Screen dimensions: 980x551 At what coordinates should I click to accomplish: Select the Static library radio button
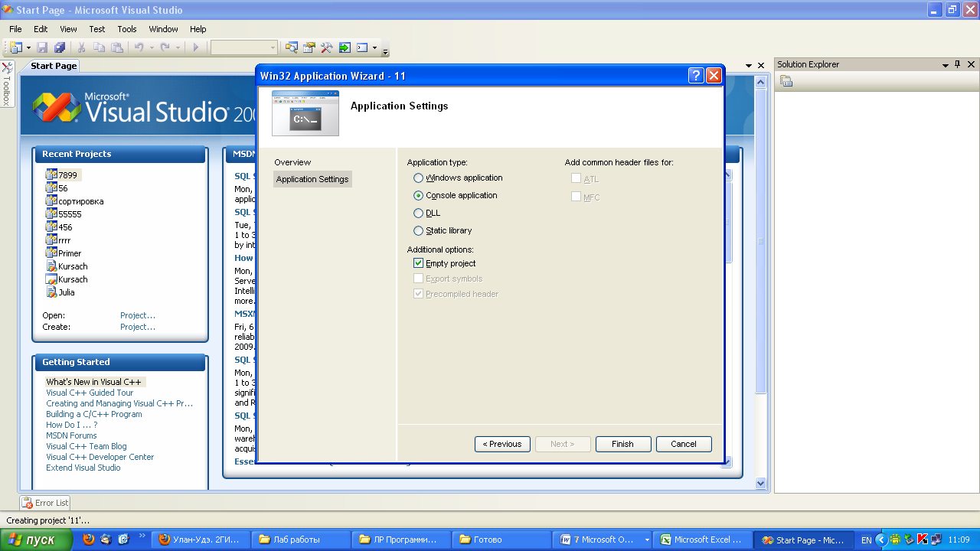pos(418,230)
